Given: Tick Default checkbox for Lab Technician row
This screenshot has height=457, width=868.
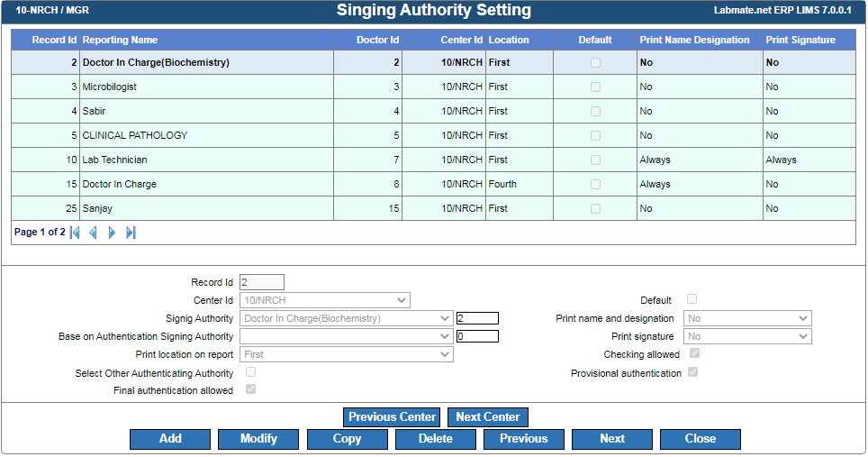Looking at the screenshot, I should 595,160.
